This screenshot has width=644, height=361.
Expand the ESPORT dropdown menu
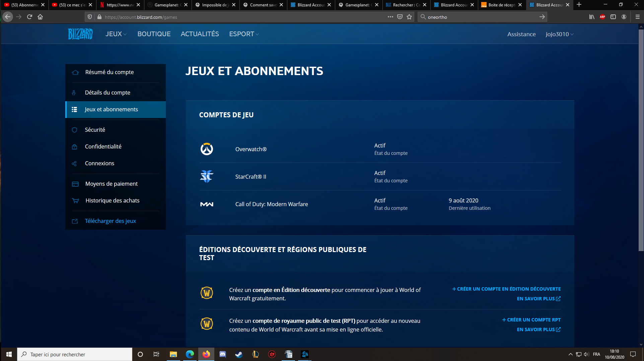click(x=244, y=34)
